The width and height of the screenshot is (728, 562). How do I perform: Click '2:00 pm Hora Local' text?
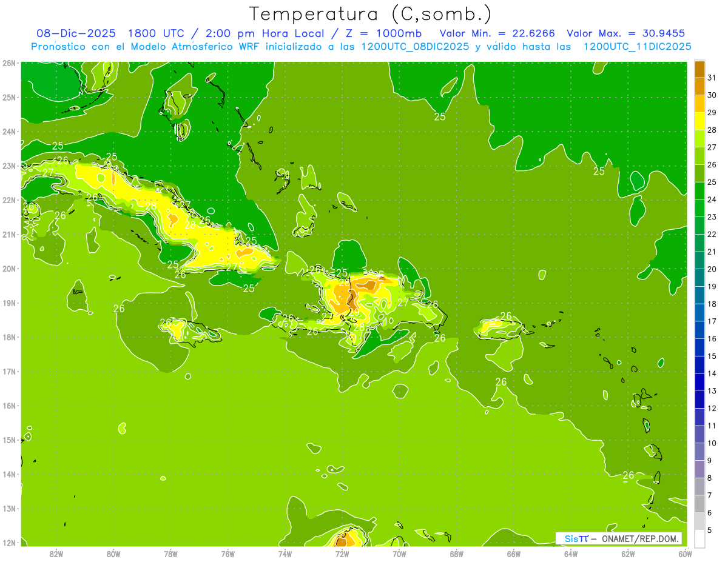264,34
